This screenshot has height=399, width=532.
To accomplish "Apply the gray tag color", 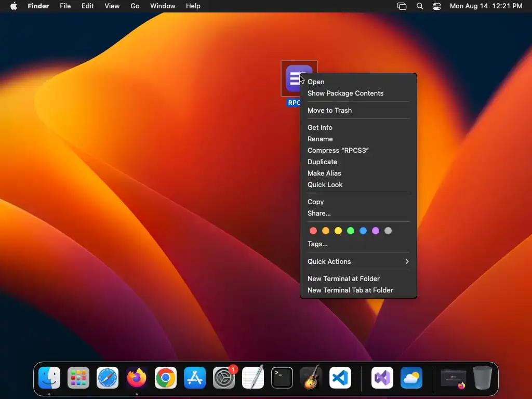I will click(388, 231).
